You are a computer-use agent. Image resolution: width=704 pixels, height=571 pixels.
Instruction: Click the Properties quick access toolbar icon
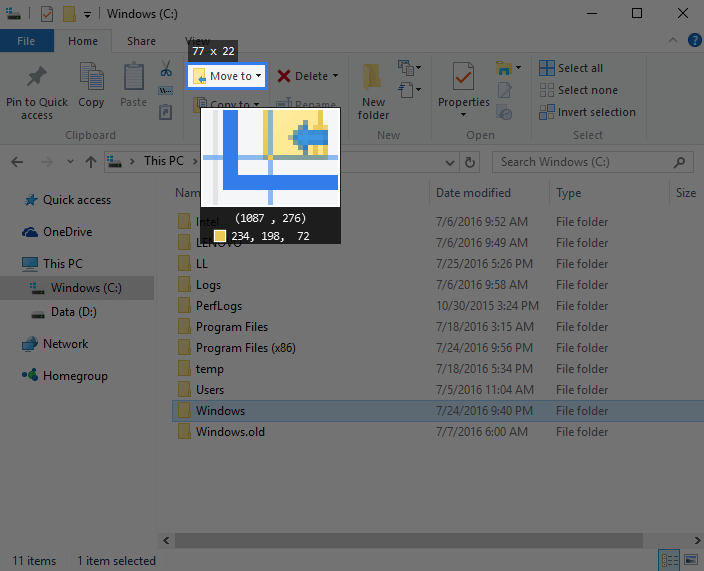tap(47, 14)
